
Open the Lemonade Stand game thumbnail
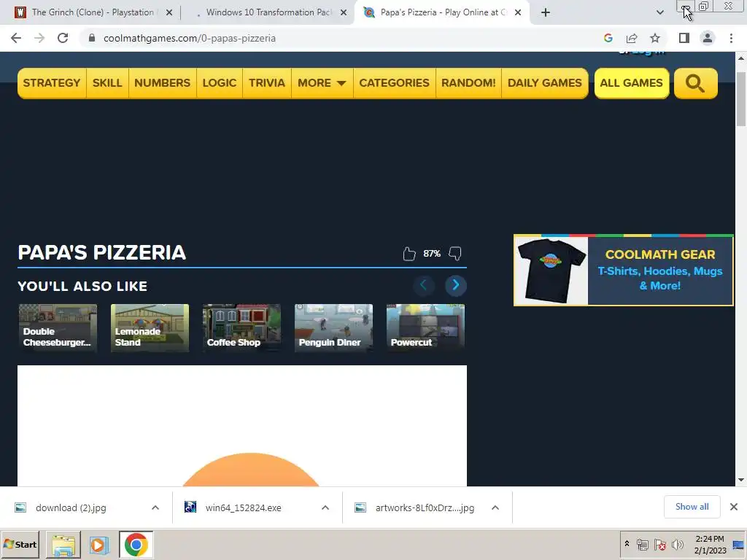point(150,328)
